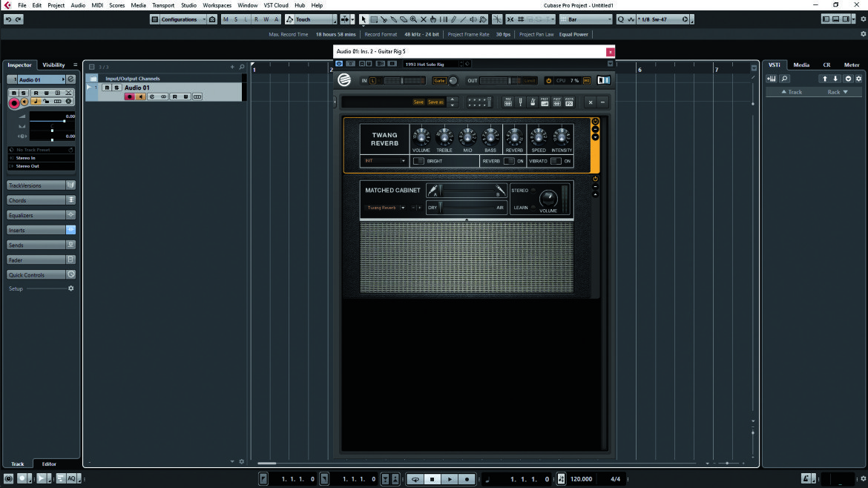Viewport: 868px width, 488px height.
Task: Click the track list search magnifier icon
Action: tap(241, 67)
